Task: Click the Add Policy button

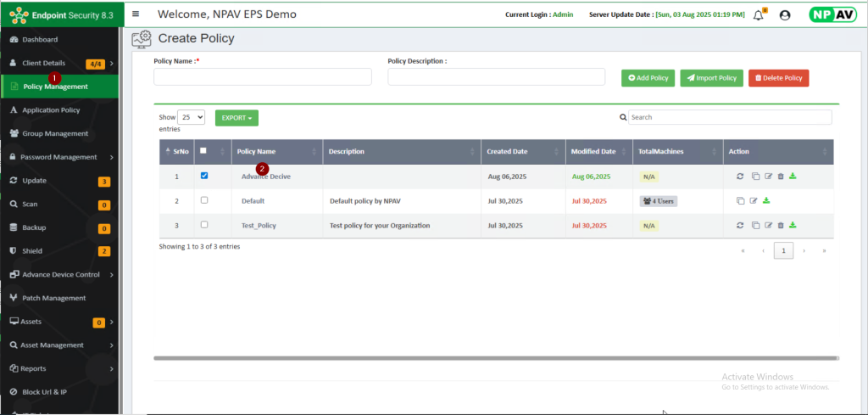Action: [648, 78]
